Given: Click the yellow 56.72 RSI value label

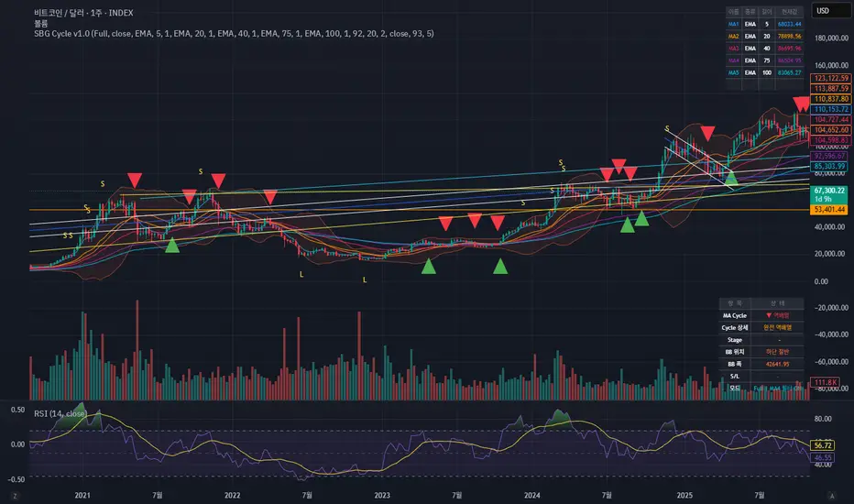Looking at the screenshot, I should (823, 445).
